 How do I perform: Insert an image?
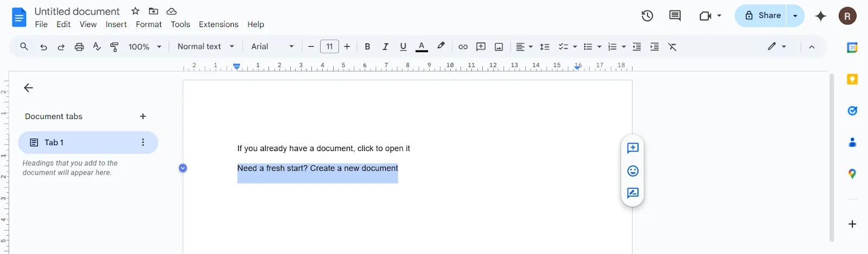tap(499, 47)
